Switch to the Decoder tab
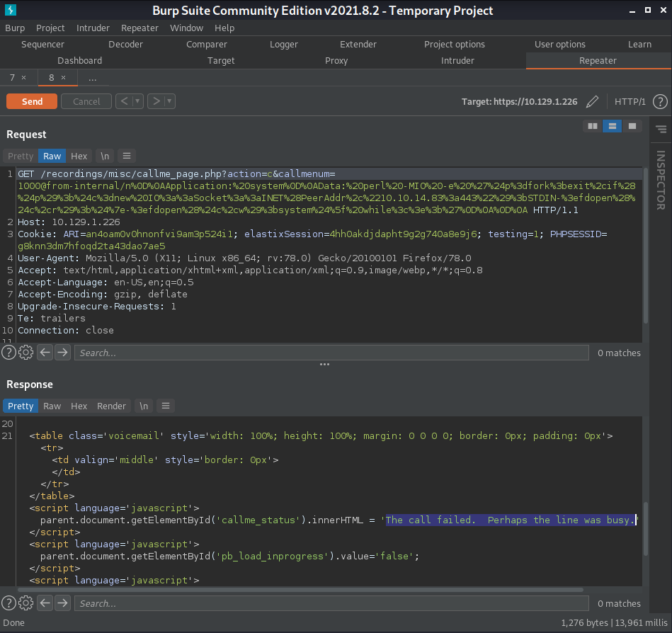Viewport: 672px width, 633px height. [125, 44]
